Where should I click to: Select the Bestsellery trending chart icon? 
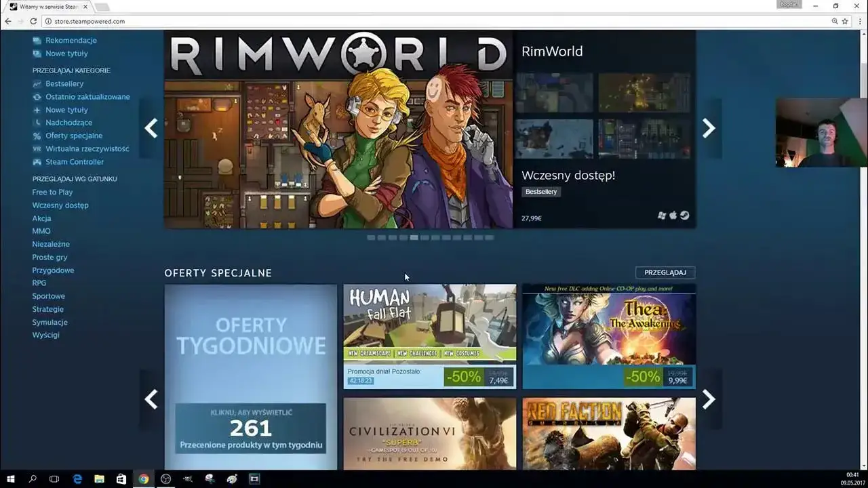[x=37, y=83]
